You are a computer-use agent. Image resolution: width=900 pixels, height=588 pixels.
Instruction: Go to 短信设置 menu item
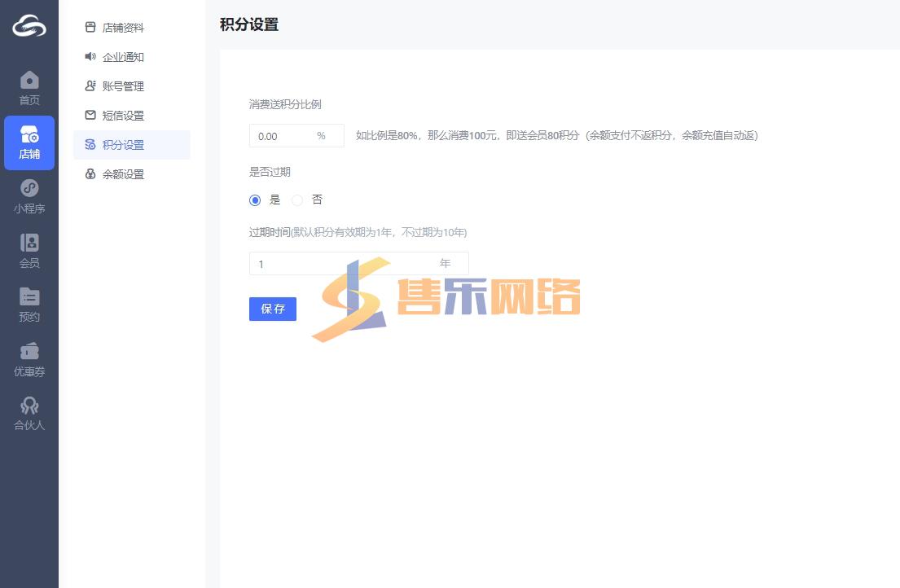(x=132, y=116)
